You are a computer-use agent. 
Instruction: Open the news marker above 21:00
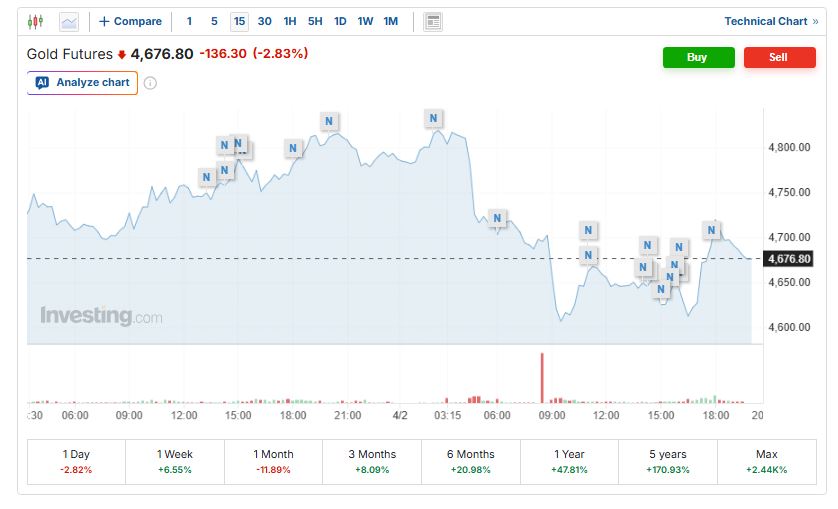pyautogui.click(x=329, y=121)
